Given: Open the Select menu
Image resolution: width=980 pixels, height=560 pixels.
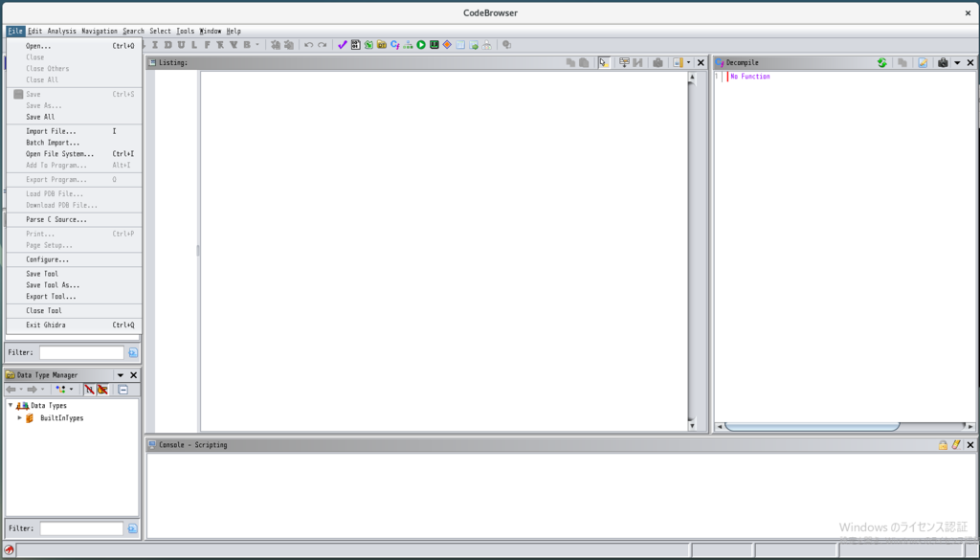Looking at the screenshot, I should pos(160,31).
